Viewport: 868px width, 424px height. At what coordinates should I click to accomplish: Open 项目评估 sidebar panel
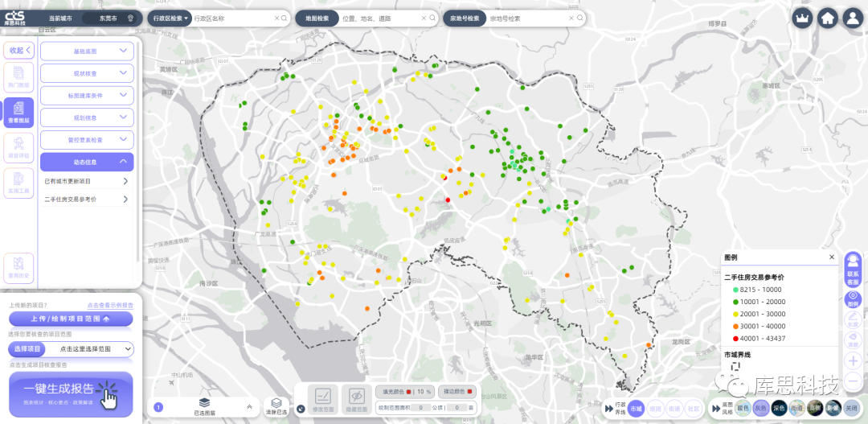[18, 148]
